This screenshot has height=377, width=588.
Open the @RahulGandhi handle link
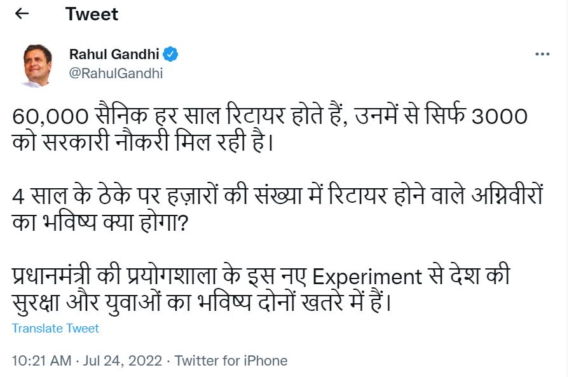[x=116, y=73]
